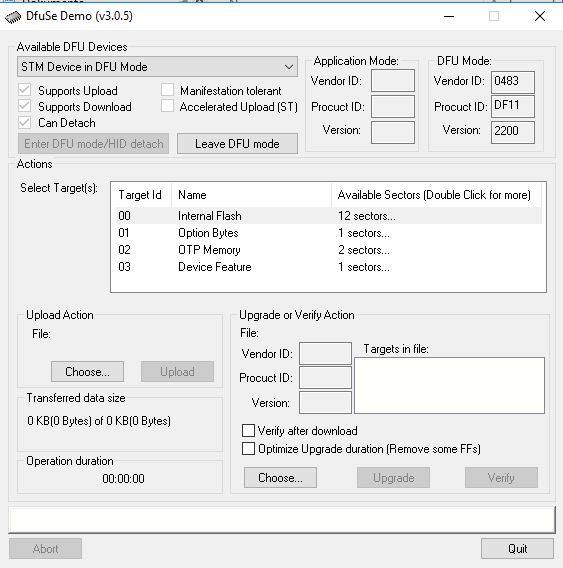Click Choose button under Upgrade or Verify Action
Image resolution: width=563 pixels, height=568 pixels.
[x=280, y=478]
